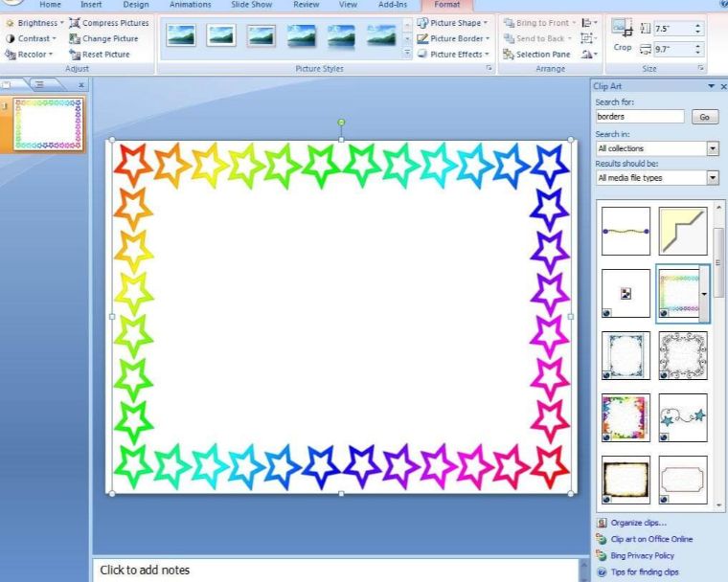Open dropdown arrow on selected star border clip
This screenshot has height=582, width=728.
(706, 294)
